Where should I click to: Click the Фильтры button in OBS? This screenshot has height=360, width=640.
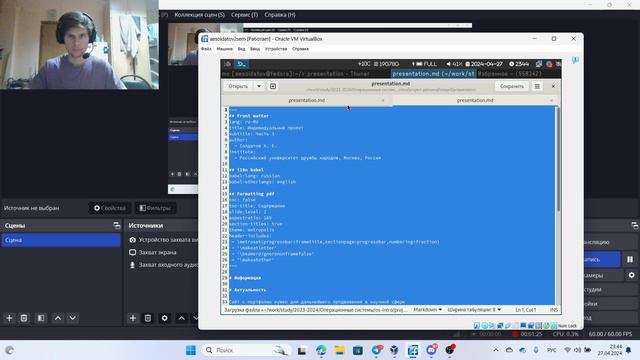click(155, 208)
